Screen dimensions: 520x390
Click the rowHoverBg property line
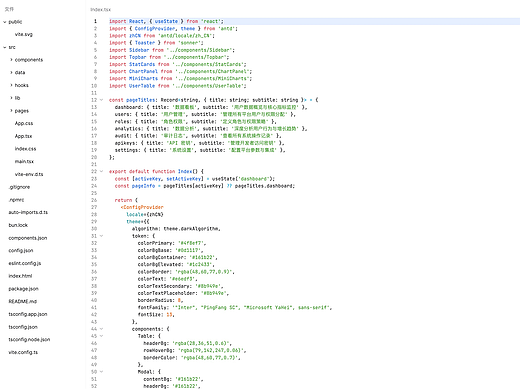pos(195,350)
